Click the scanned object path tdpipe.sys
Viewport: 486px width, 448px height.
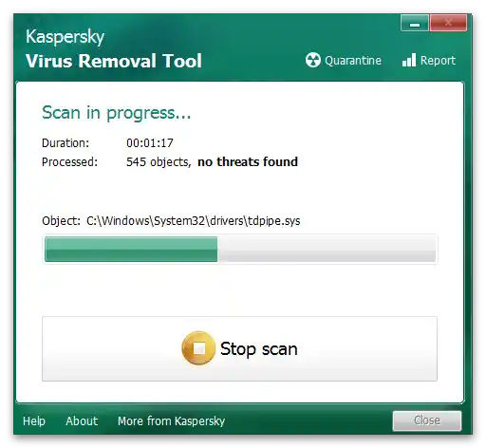194,220
